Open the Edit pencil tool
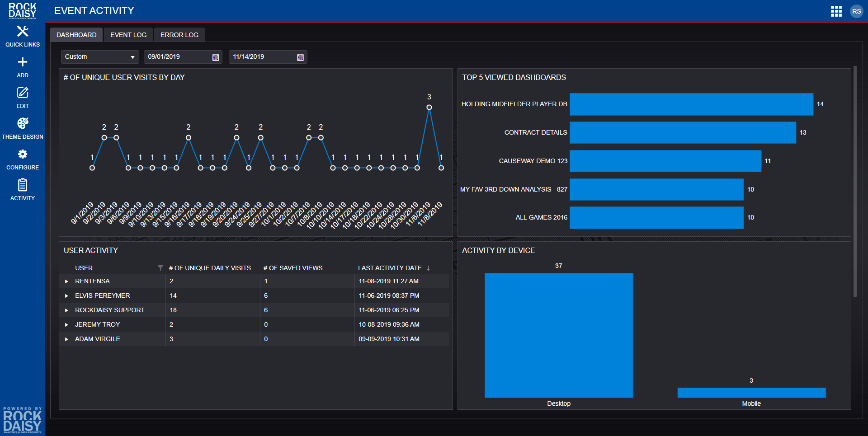 (x=23, y=93)
